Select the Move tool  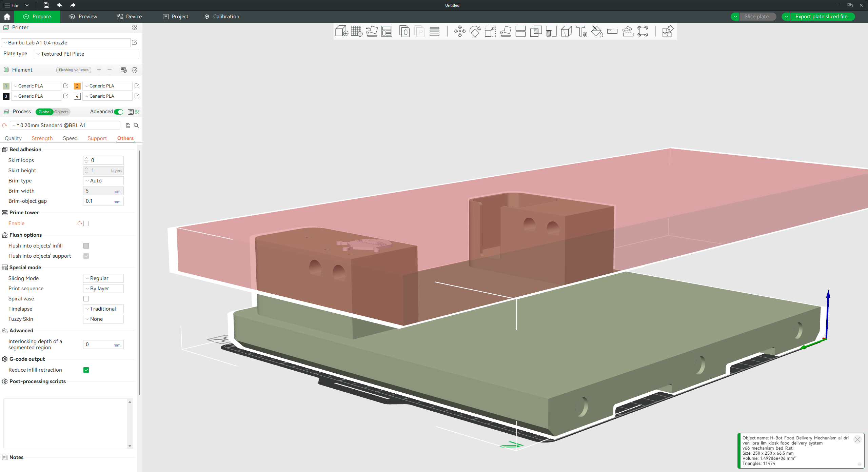(460, 32)
